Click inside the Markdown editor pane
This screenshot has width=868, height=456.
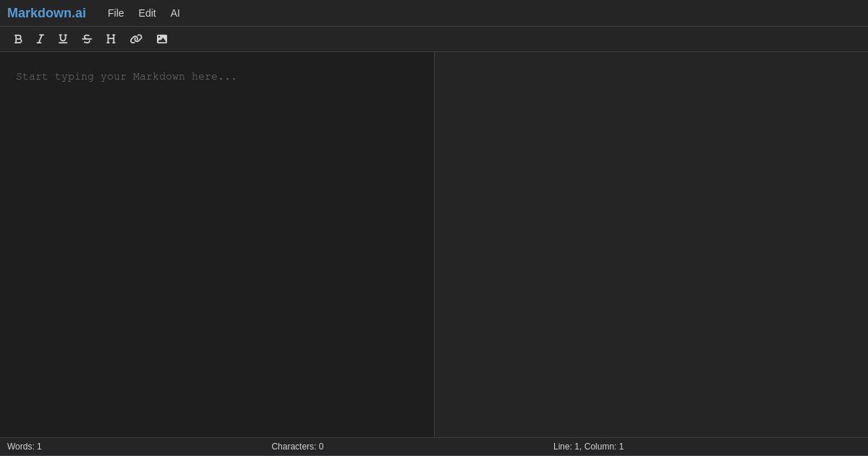point(217,217)
